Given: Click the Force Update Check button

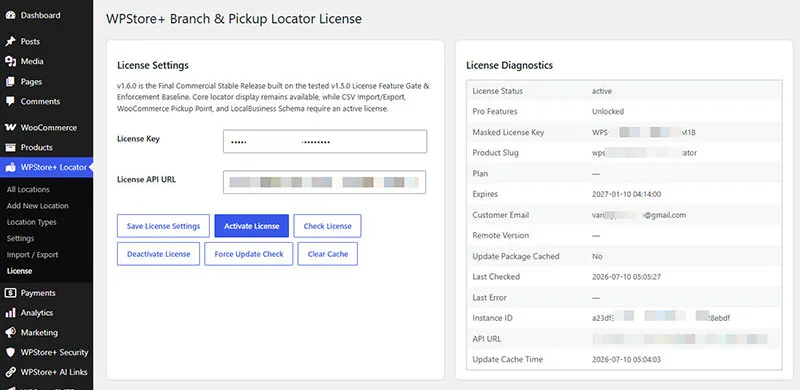Looking at the screenshot, I should tap(249, 254).
